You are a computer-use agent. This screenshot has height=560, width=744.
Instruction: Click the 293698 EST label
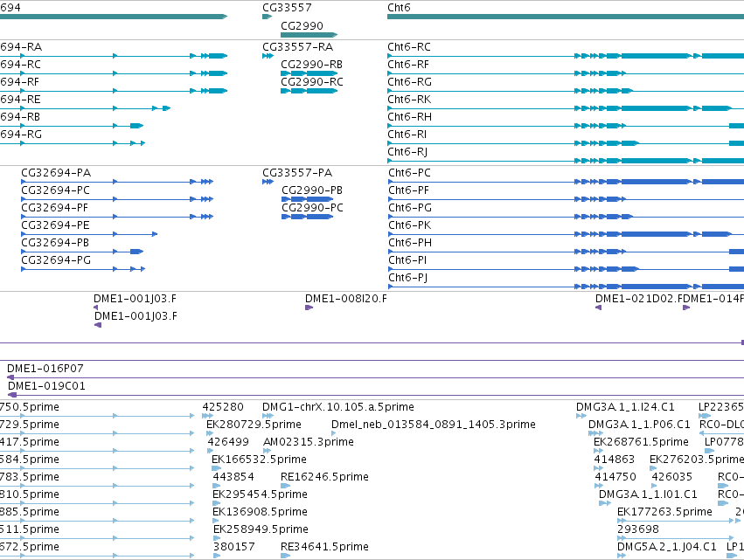[638, 530]
